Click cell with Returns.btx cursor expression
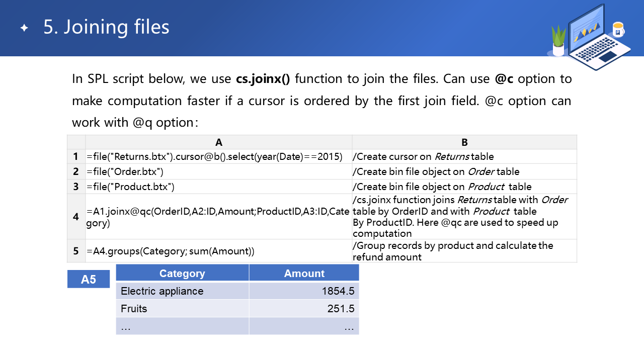This screenshot has width=644, height=362. pos(214,156)
